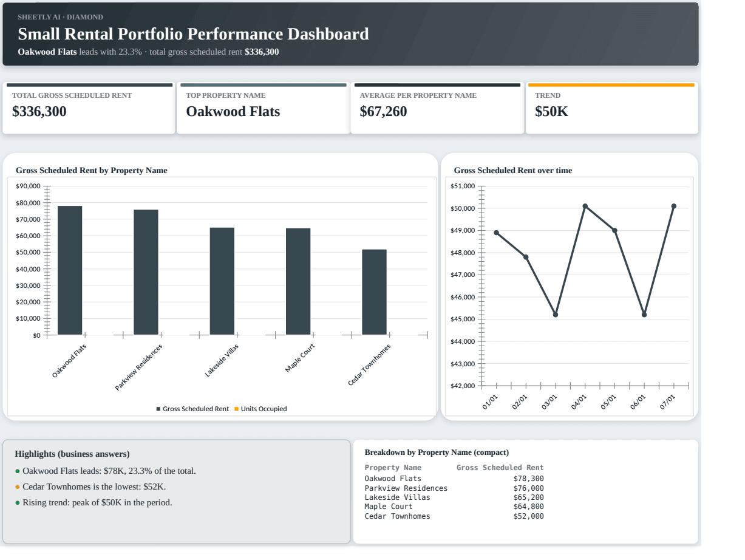Click the dashboard title heading
Image resolution: width=745 pixels, height=560 pixels.
(x=193, y=34)
